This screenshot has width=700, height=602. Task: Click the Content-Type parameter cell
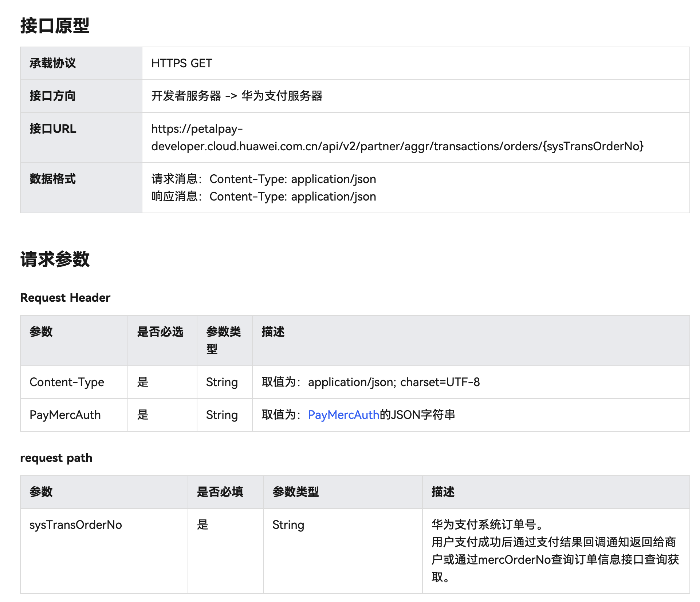(67, 382)
